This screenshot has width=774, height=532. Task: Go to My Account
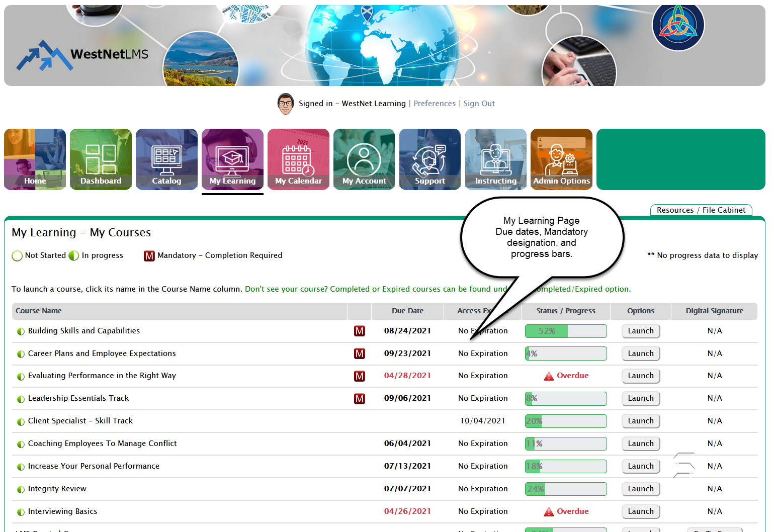coord(364,159)
